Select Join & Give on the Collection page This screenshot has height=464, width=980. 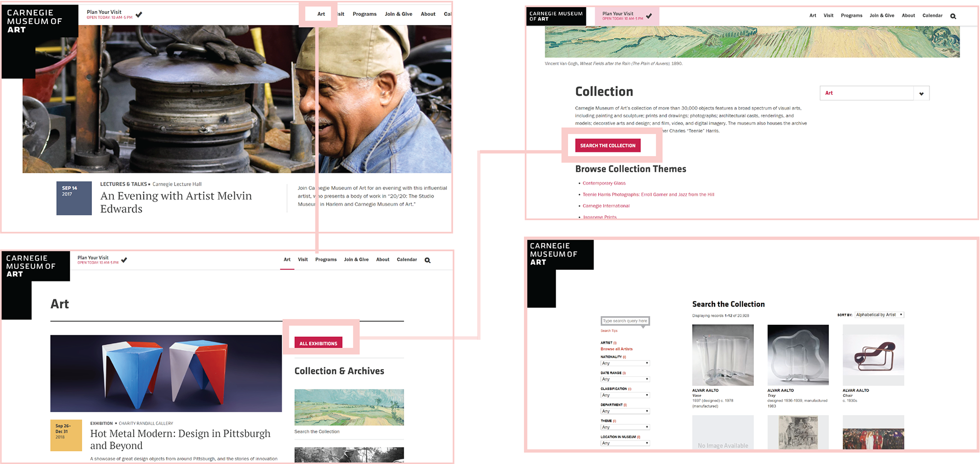click(882, 16)
